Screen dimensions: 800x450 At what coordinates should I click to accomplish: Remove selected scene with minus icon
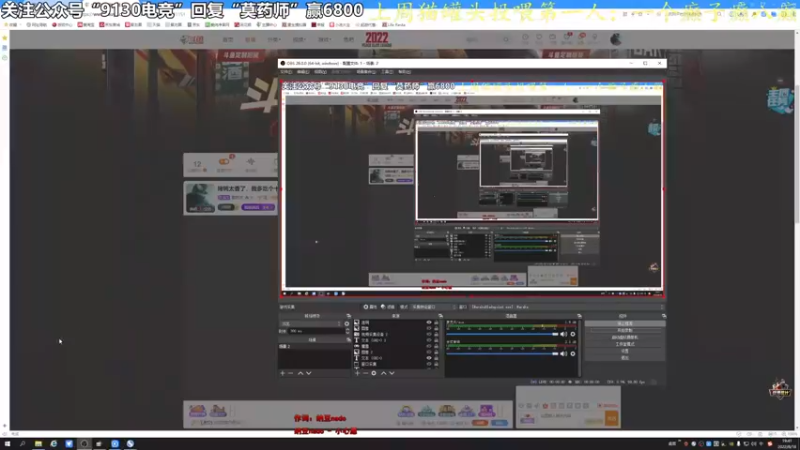pos(291,373)
